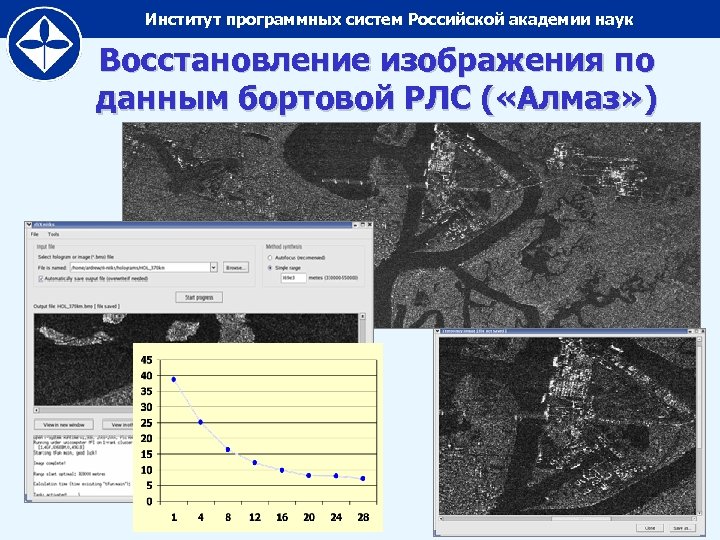Click header 'Институт программных систем Российской академии наук'

coord(389,19)
